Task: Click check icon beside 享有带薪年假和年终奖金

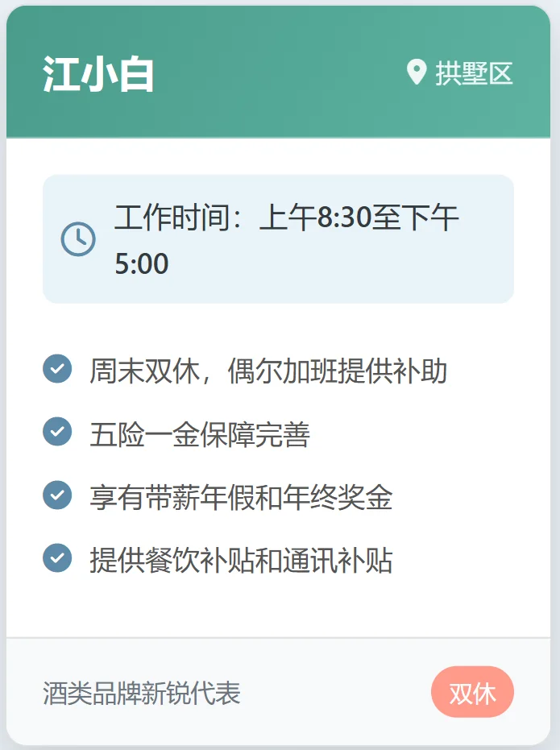Action: pyautogui.click(x=57, y=495)
